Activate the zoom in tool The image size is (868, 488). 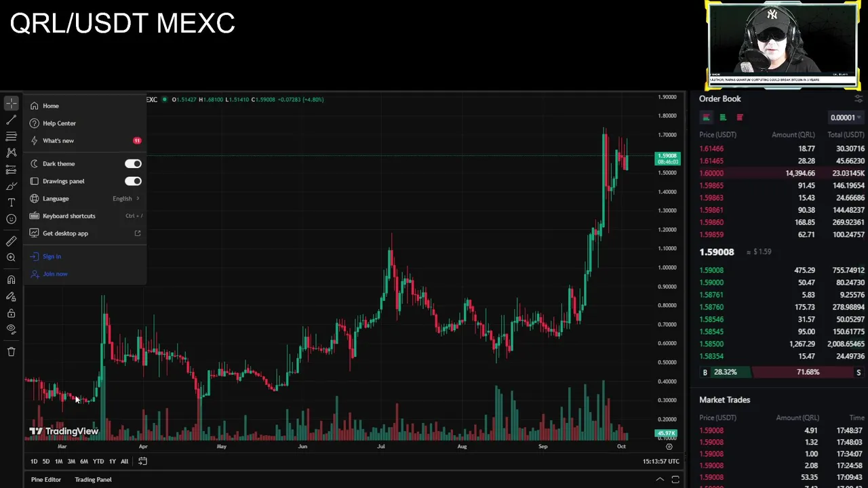point(12,258)
